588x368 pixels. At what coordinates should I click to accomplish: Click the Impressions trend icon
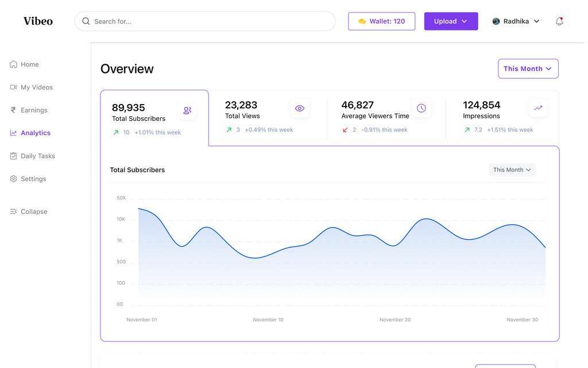coord(538,108)
